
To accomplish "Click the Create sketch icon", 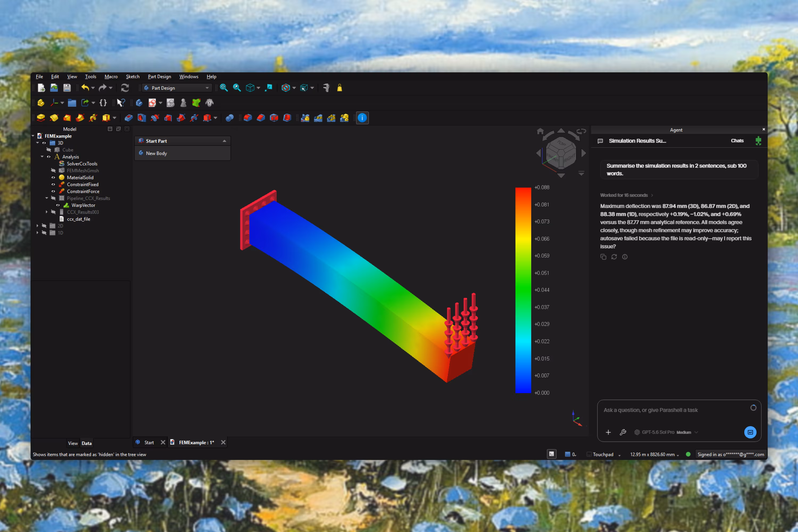I will [152, 103].
